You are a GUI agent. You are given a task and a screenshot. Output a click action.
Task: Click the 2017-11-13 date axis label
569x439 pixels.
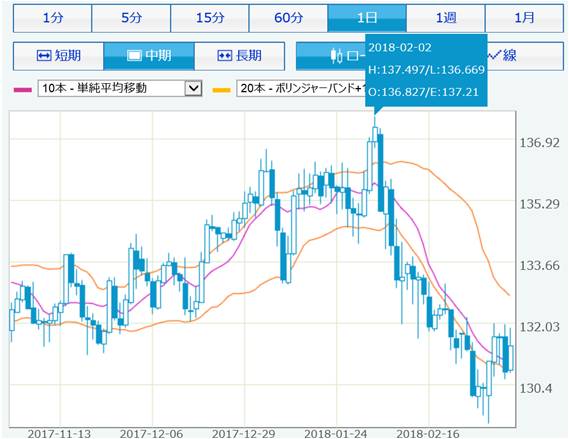coord(59,434)
